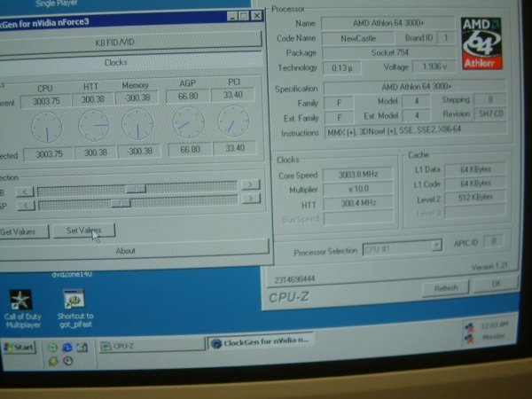Click the Revision field SH7-C0
532x399 pixels.
point(490,113)
